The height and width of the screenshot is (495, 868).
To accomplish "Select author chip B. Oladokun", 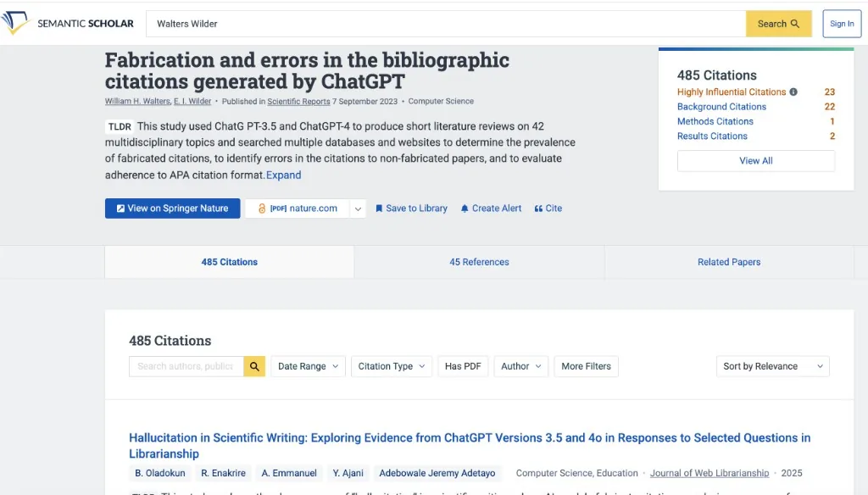I will tap(160, 473).
